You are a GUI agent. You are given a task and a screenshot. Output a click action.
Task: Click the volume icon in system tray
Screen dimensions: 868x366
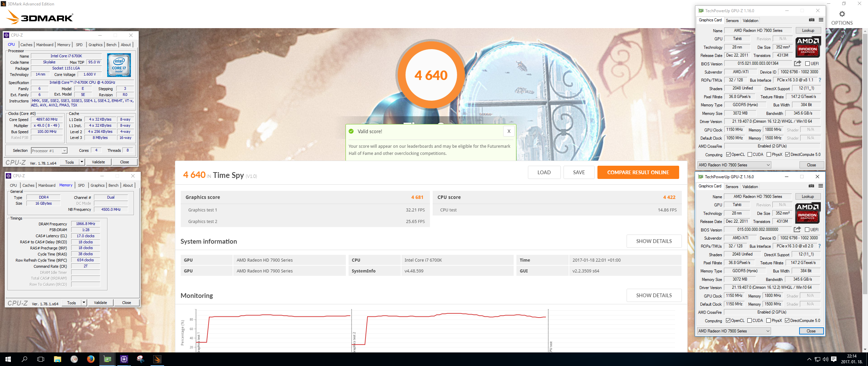coord(825,359)
